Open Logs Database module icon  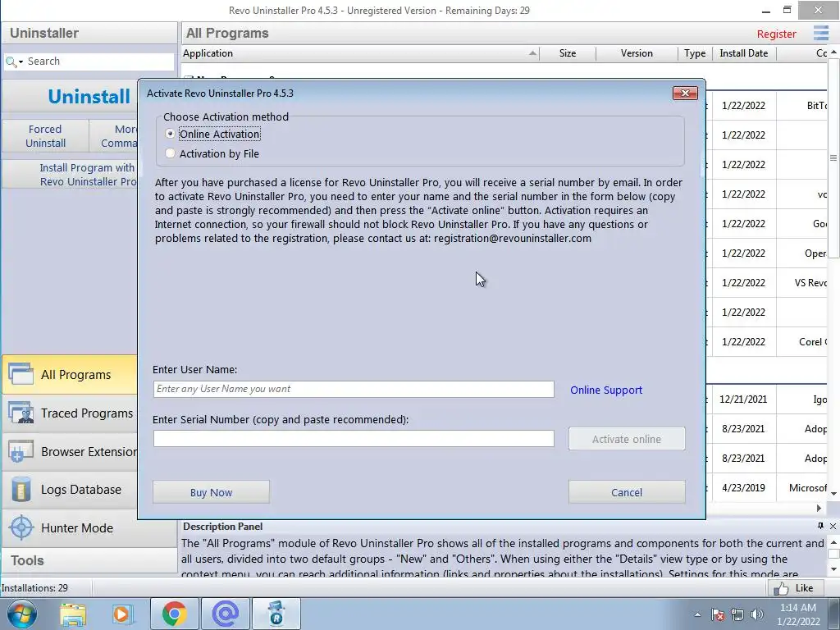pyautogui.click(x=21, y=489)
